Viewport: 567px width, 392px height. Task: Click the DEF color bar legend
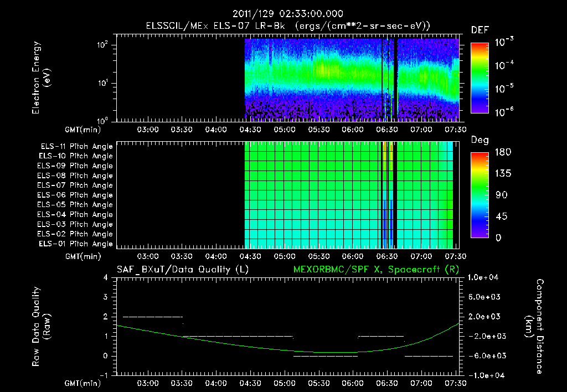tap(480, 78)
